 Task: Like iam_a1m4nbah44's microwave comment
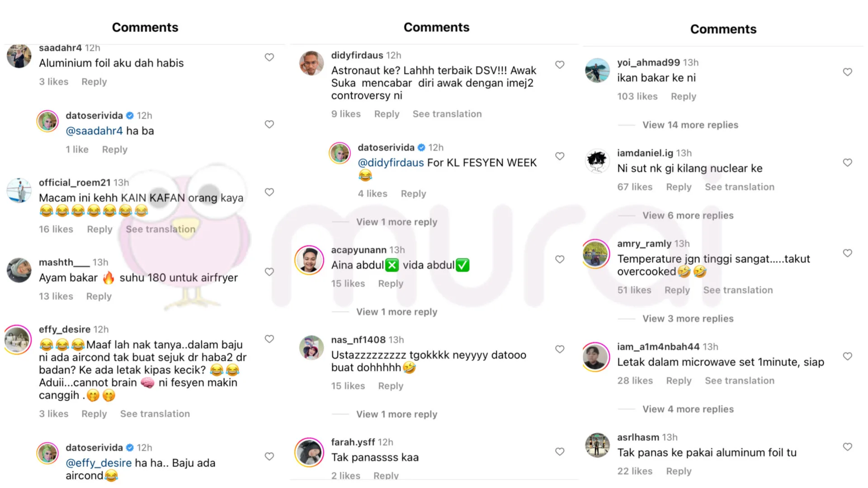coord(847,356)
